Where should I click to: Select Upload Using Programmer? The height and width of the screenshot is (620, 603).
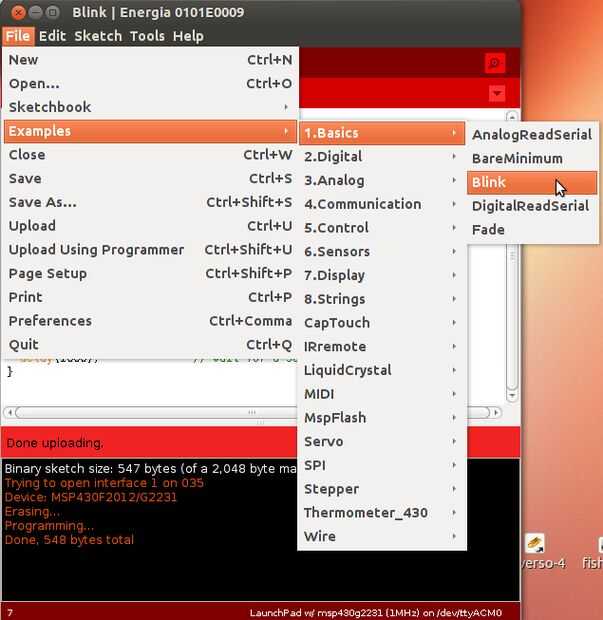point(150,250)
